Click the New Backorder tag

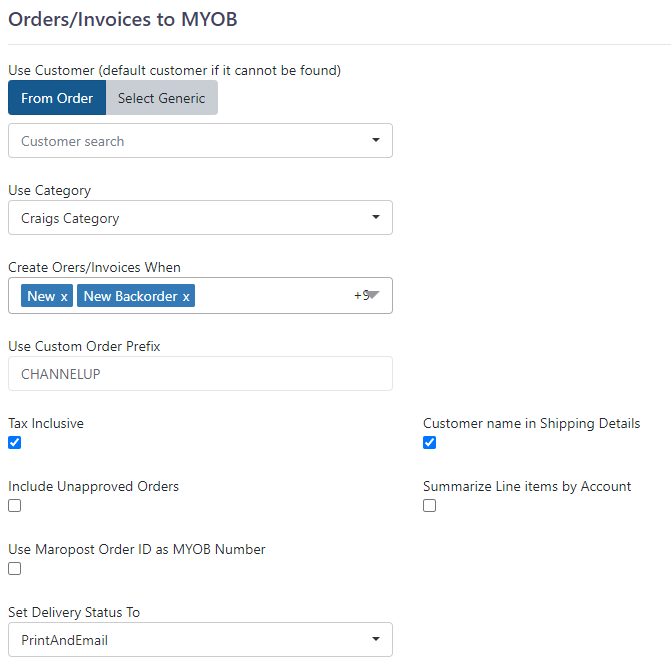pyautogui.click(x=131, y=296)
